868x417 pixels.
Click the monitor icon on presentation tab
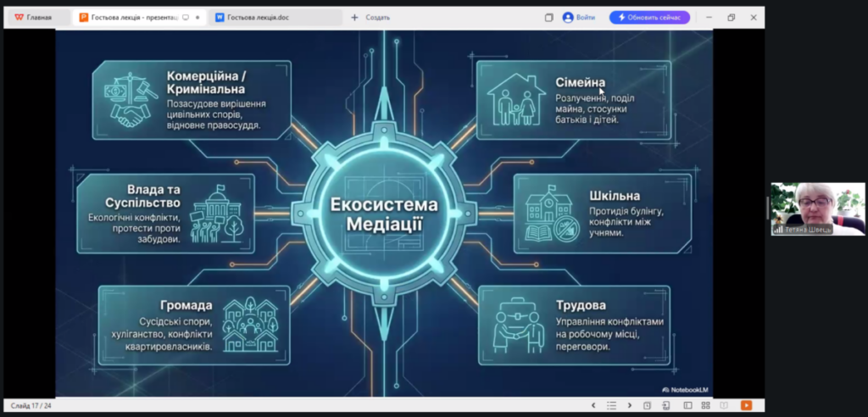click(186, 17)
